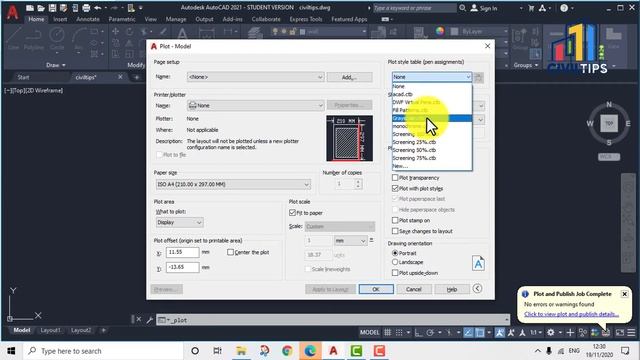The image size is (640, 360).
Task: Click the Save As icon in quick access toolbar
Action: click(x=63, y=8)
